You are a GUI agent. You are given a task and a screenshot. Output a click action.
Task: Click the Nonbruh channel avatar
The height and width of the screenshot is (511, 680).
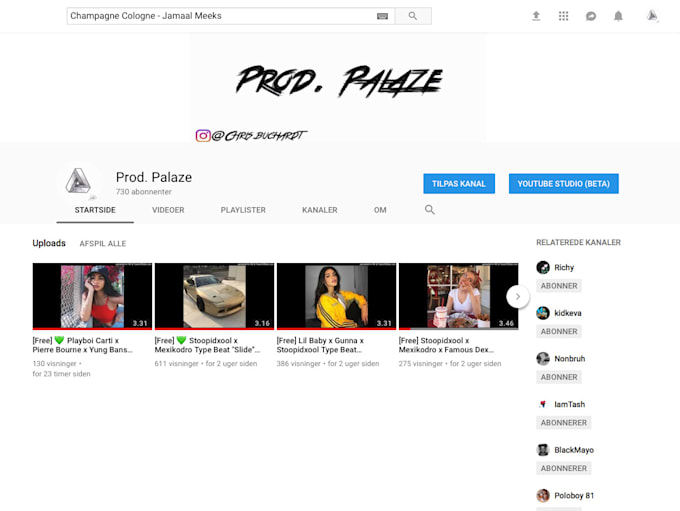(x=543, y=358)
